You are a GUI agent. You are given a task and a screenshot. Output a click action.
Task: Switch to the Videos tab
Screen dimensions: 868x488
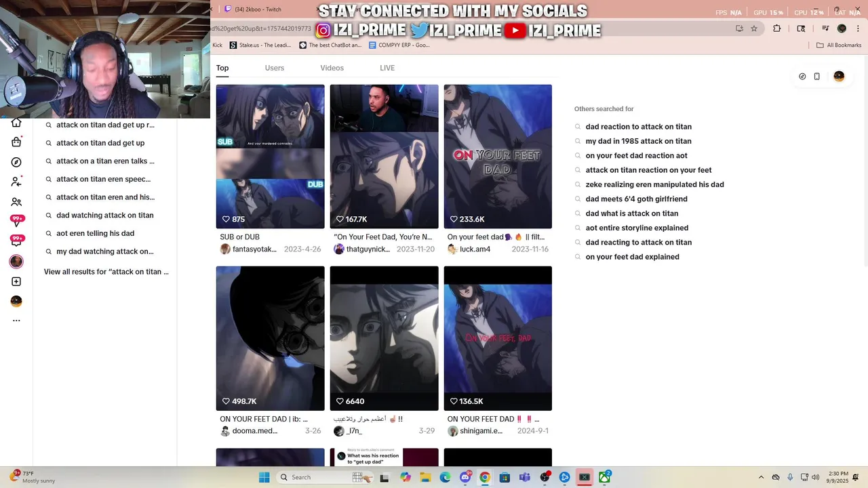(x=332, y=68)
